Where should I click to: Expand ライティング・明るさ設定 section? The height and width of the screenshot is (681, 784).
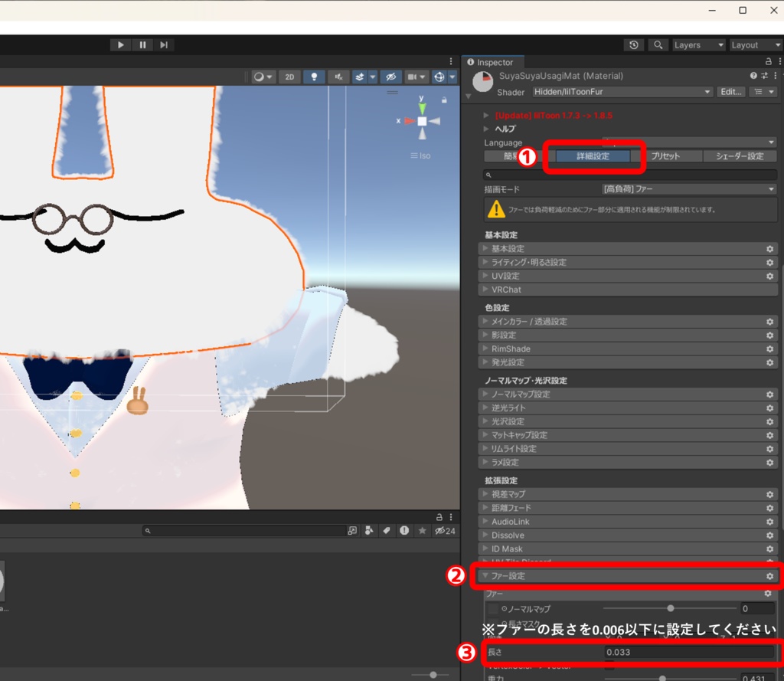pos(628,262)
